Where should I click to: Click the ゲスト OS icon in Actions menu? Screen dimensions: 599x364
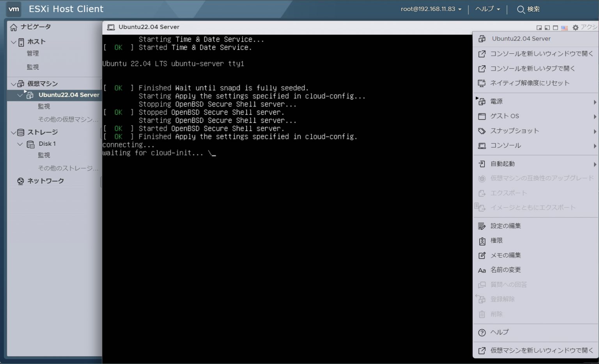[481, 116]
